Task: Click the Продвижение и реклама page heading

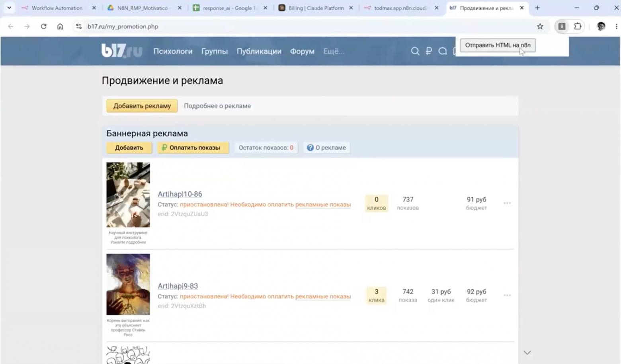Action: coord(162,81)
